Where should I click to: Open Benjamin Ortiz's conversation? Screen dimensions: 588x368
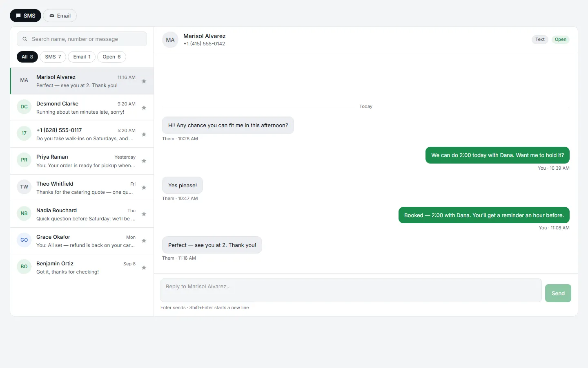click(82, 267)
